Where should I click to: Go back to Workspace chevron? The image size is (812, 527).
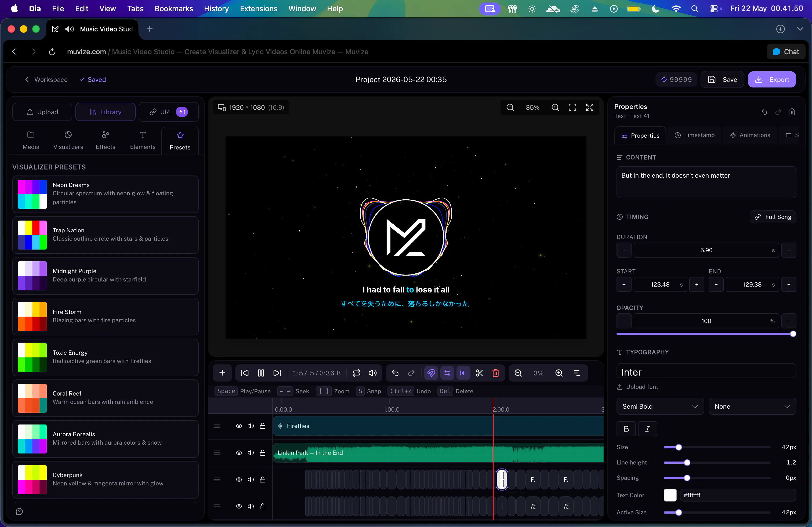tap(27, 79)
